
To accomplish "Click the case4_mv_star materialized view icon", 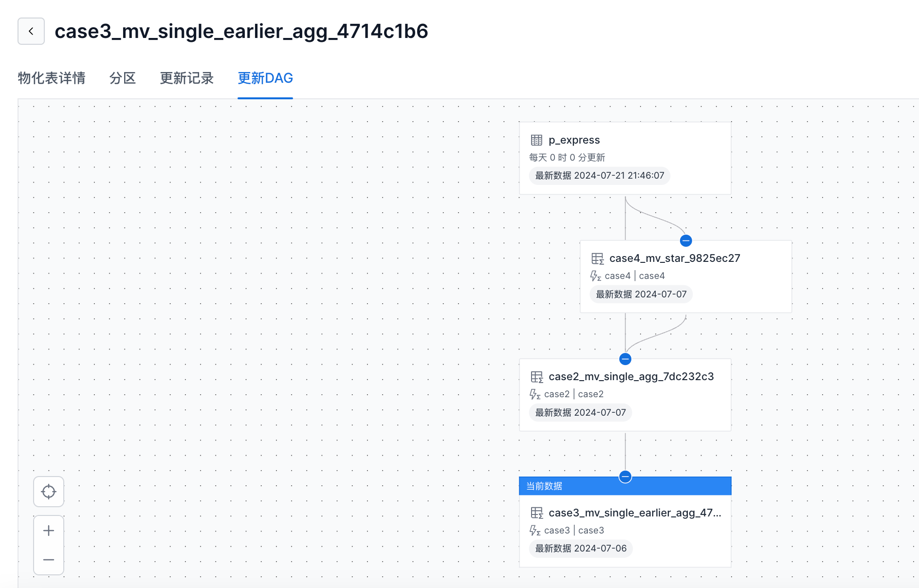I will point(597,258).
